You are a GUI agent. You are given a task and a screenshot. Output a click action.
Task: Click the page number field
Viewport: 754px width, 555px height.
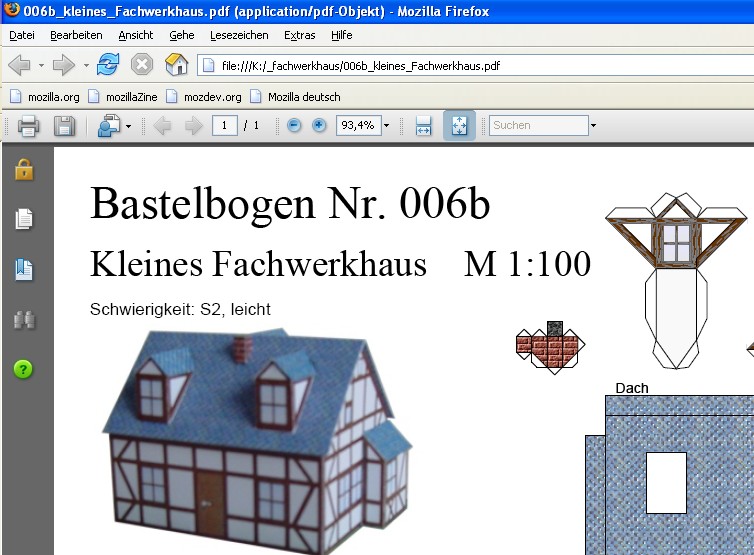(x=225, y=126)
